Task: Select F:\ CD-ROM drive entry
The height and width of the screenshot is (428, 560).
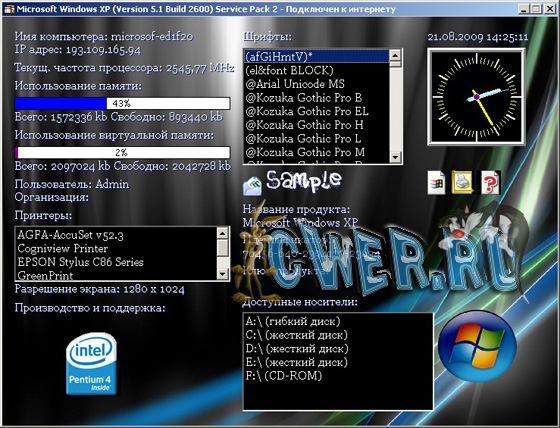Action: click(x=338, y=375)
